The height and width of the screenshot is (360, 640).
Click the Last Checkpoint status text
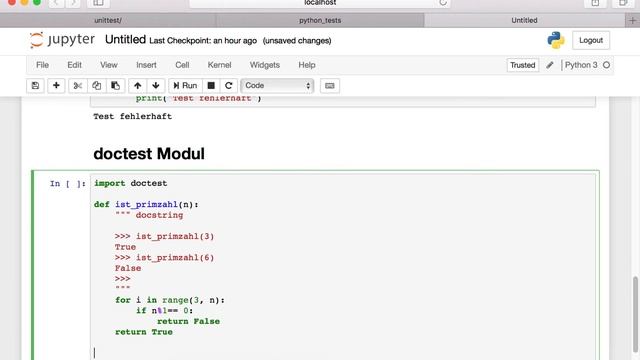(x=203, y=41)
